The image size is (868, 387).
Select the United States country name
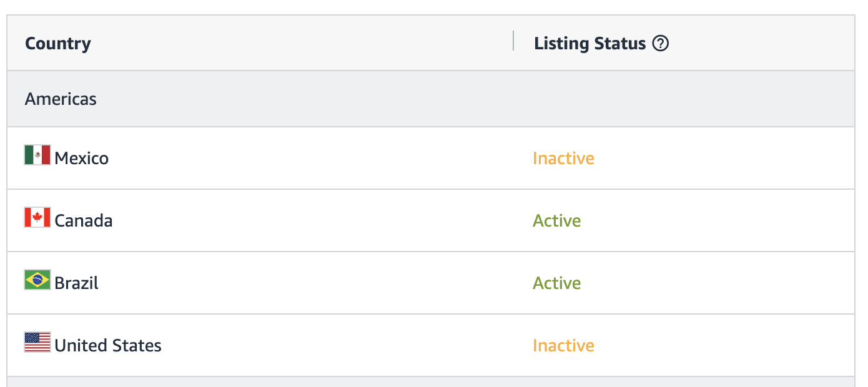108,346
